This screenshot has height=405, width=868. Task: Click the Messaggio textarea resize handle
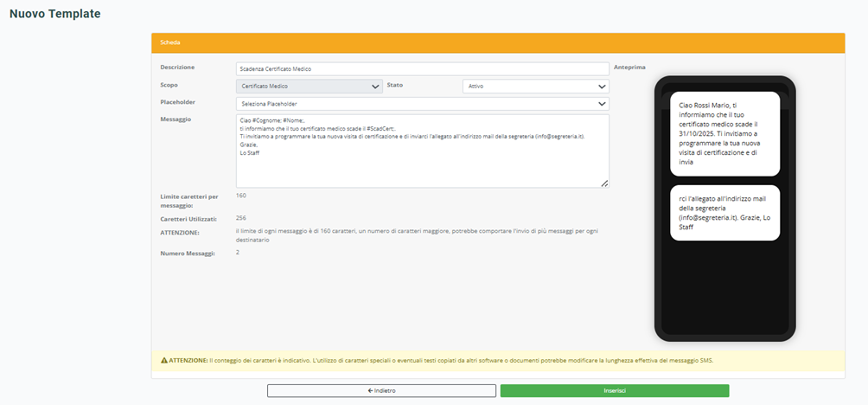click(x=604, y=183)
